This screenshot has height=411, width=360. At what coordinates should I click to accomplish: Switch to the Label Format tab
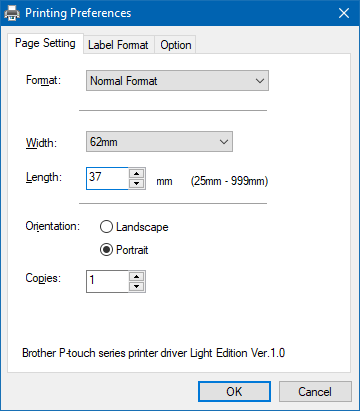point(118,45)
